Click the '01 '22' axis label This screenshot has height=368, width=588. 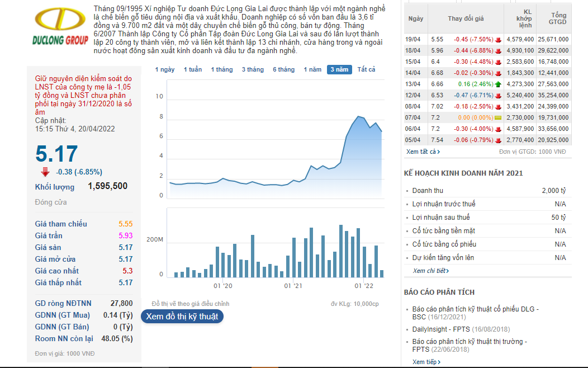[x=364, y=286]
